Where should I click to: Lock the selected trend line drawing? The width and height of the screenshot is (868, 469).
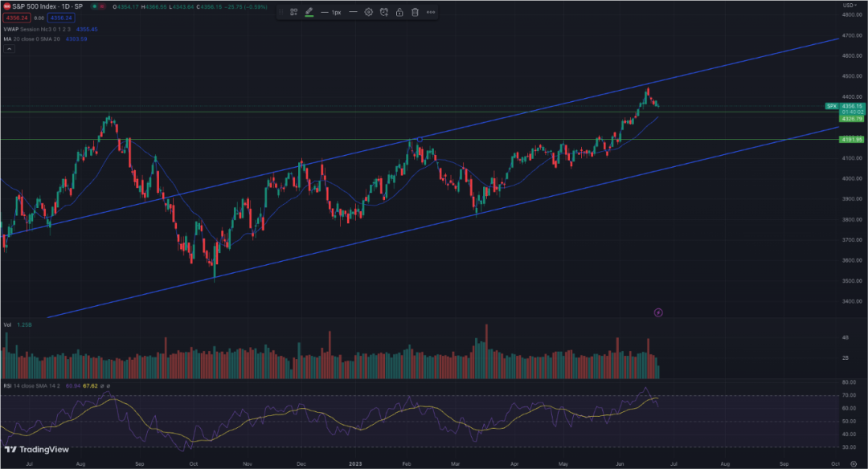[x=399, y=12]
